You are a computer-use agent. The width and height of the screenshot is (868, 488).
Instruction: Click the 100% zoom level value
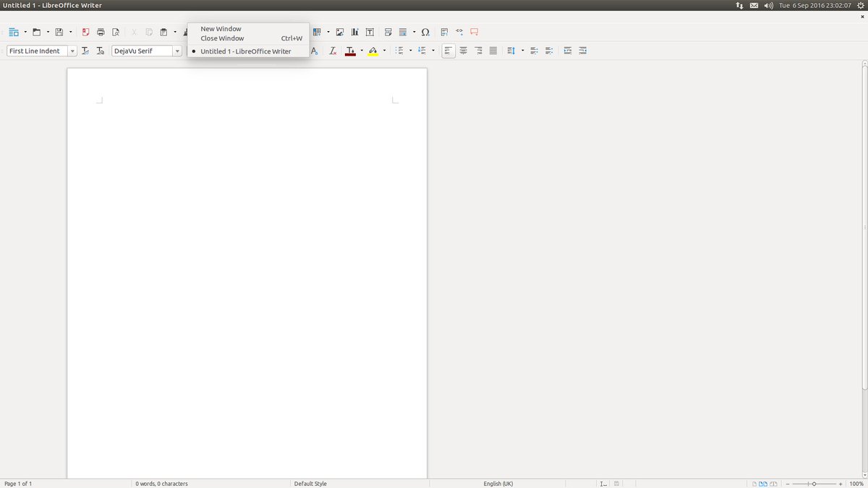click(856, 484)
